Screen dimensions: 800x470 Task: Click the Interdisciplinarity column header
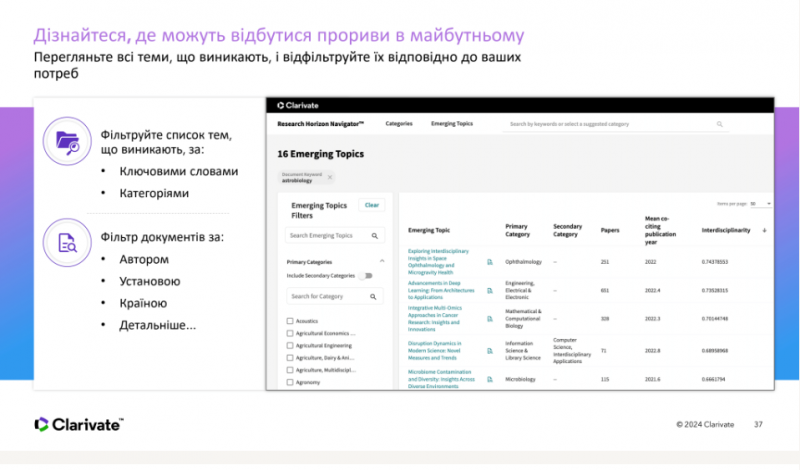tap(726, 230)
